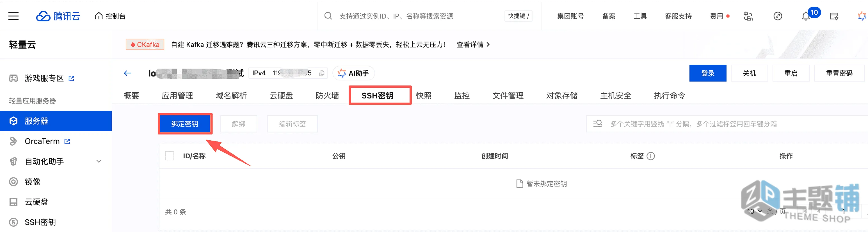Open the window settings icon in header
The image size is (868, 232).
tap(834, 16)
